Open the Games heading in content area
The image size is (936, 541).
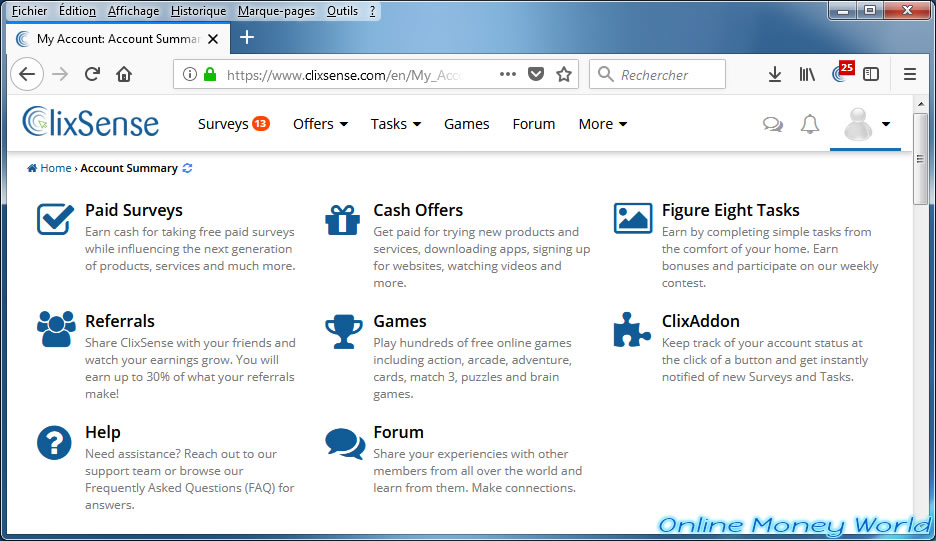[399, 321]
